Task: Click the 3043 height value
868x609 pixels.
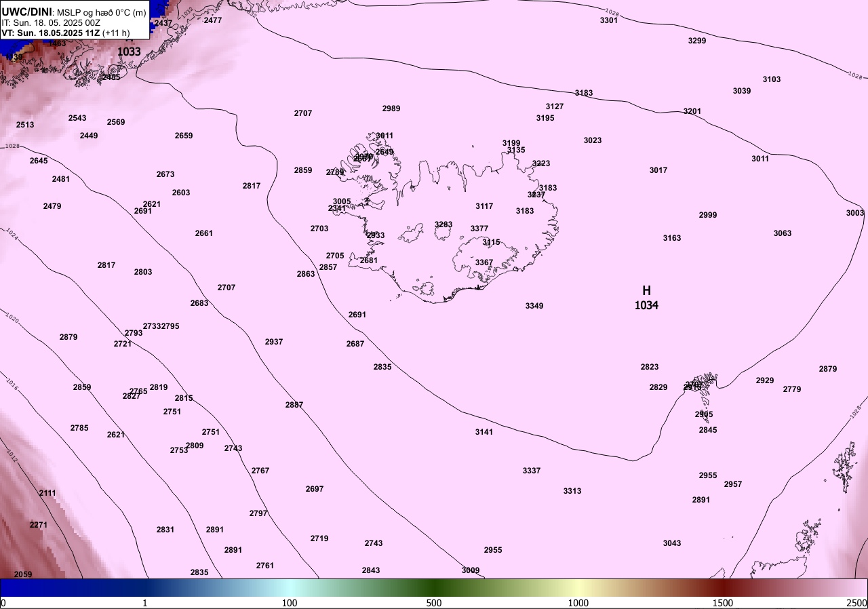Action: point(672,543)
